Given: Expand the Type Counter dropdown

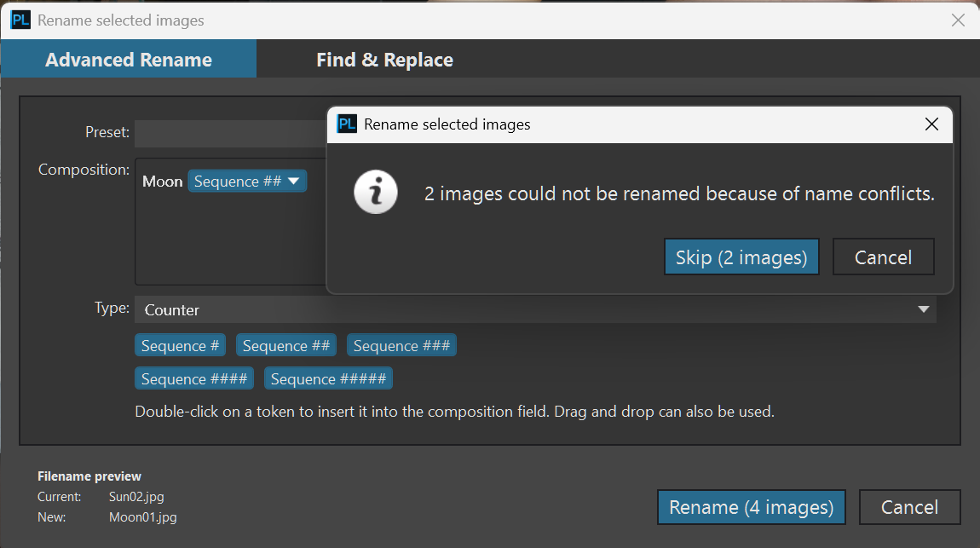Looking at the screenshot, I should [923, 309].
